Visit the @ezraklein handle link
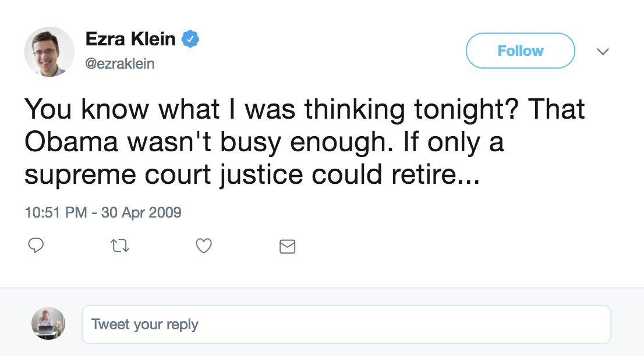Viewport: 644px width, 356px height. click(120, 64)
